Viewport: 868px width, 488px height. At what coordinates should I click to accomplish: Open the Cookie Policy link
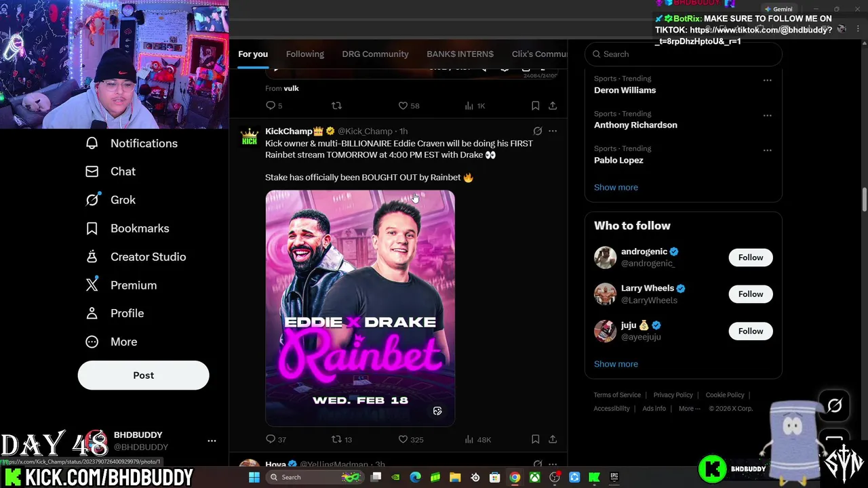coord(724,395)
